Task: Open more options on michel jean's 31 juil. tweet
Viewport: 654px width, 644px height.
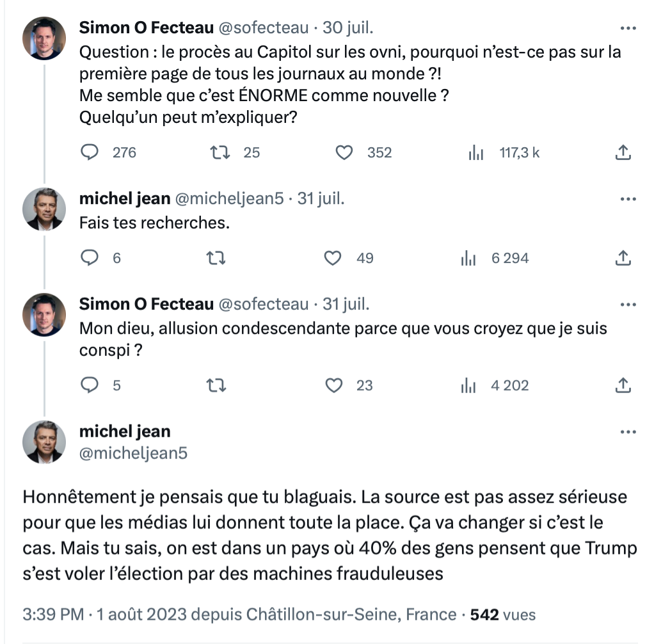Action: tap(628, 199)
